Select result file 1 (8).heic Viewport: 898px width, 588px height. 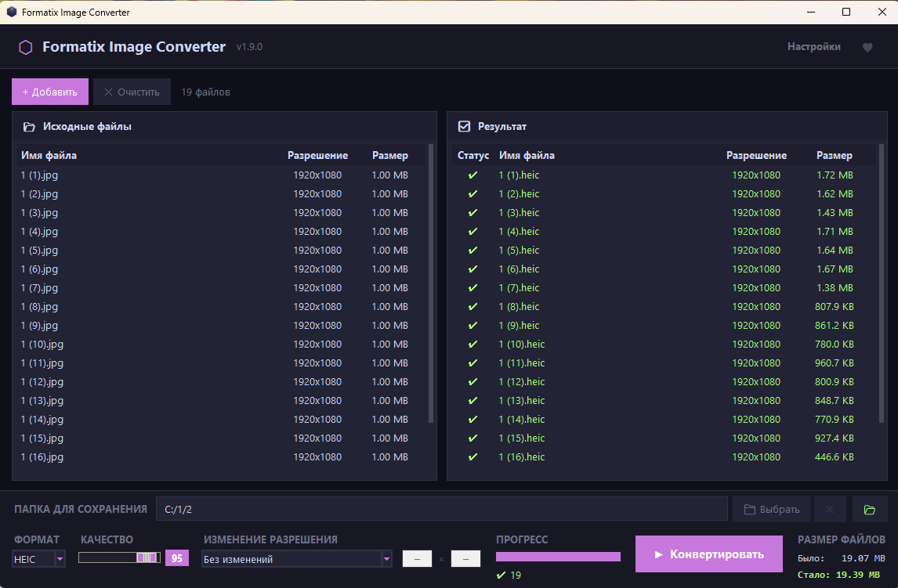[x=664, y=307]
